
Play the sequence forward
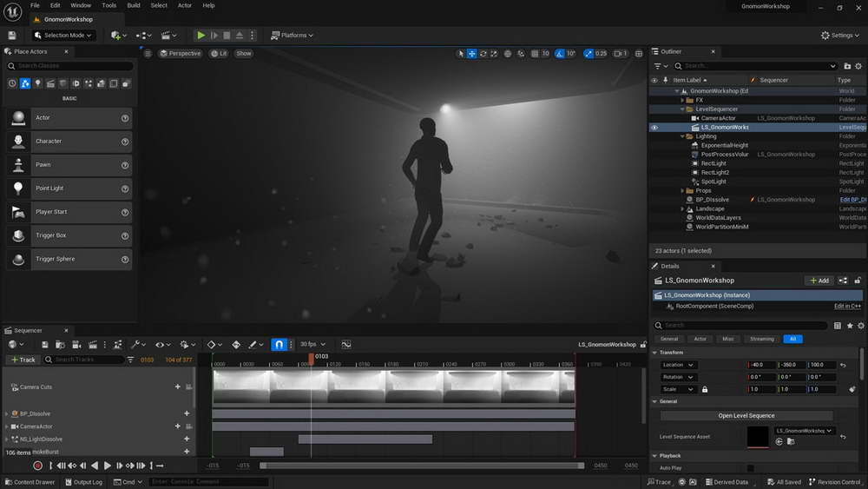108,466
